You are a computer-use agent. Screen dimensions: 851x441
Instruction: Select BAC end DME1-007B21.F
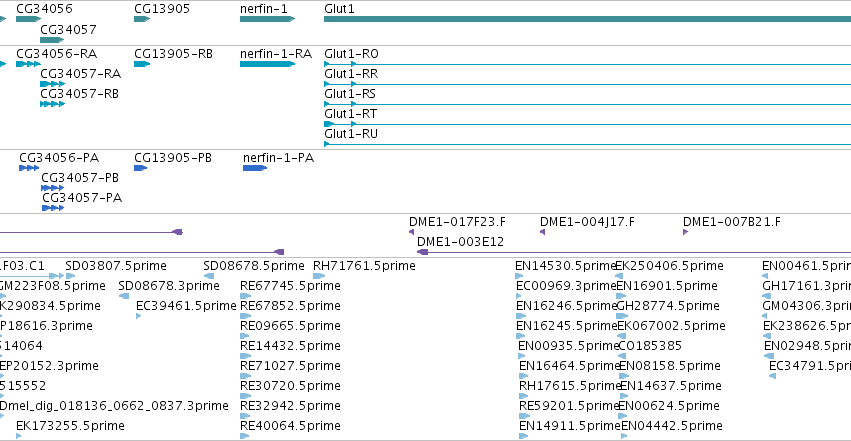point(732,222)
